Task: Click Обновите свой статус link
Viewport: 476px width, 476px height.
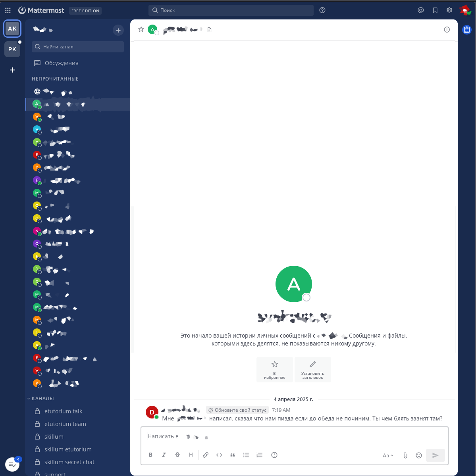Action: pos(237,410)
